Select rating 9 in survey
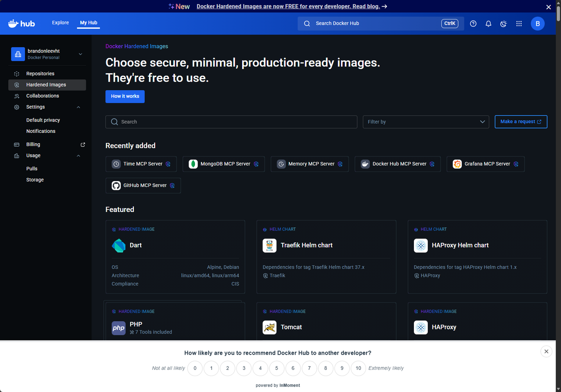The image size is (561, 392). tap(342, 368)
